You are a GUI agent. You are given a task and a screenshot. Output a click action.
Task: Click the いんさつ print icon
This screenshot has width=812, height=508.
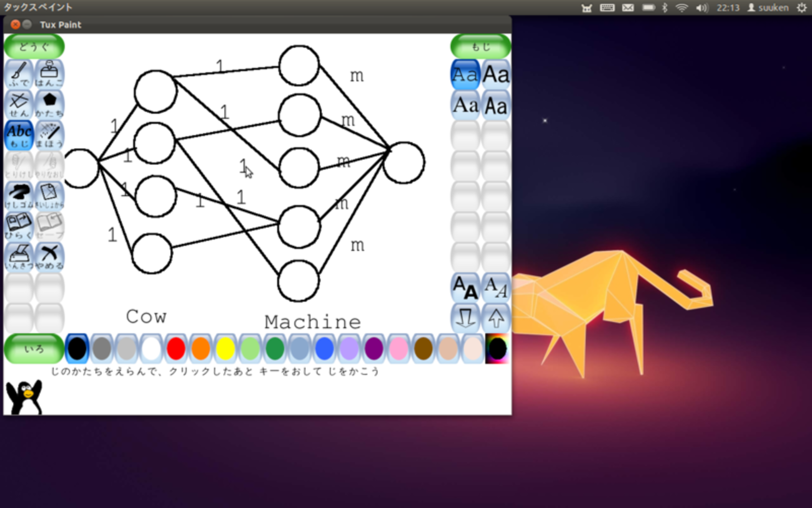point(19,256)
